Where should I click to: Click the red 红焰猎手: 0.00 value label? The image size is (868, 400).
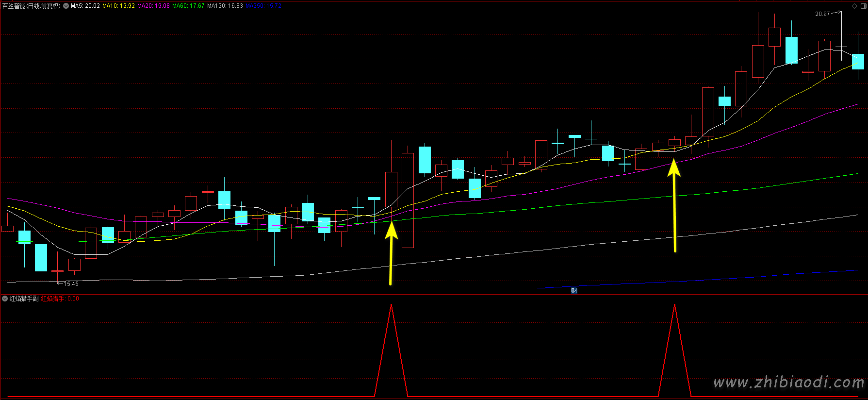click(60, 299)
